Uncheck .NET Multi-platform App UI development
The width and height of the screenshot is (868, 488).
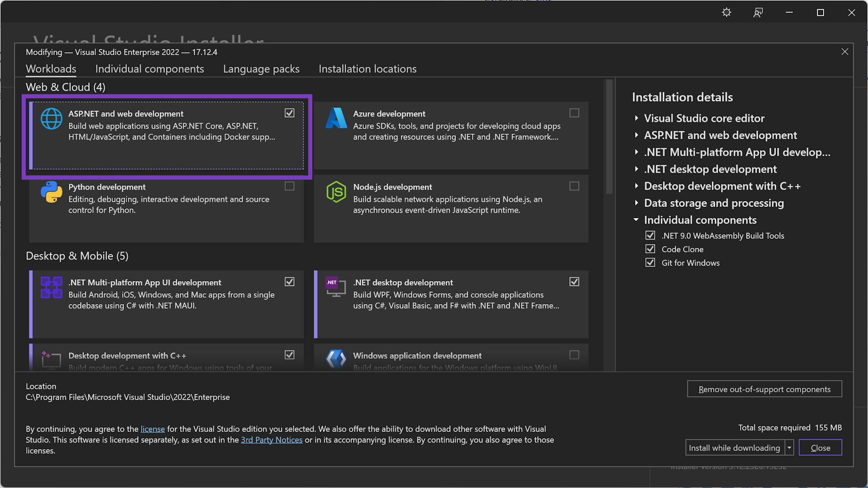289,282
